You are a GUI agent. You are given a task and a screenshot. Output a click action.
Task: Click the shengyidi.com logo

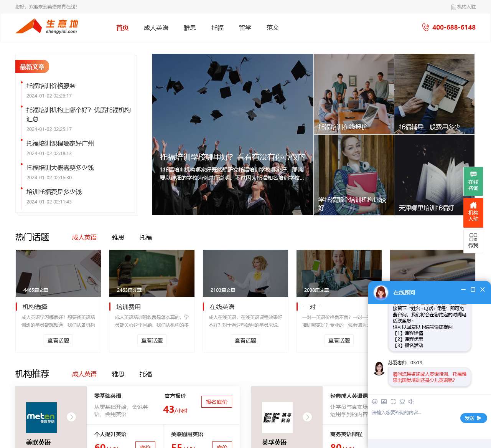pos(47,26)
